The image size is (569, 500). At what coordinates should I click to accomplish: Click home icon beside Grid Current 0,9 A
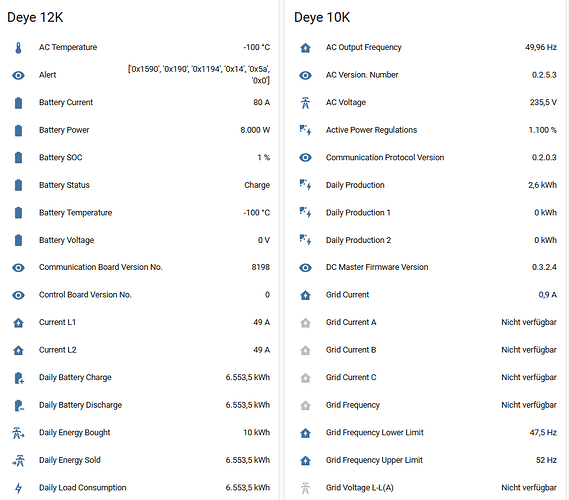[x=306, y=295]
